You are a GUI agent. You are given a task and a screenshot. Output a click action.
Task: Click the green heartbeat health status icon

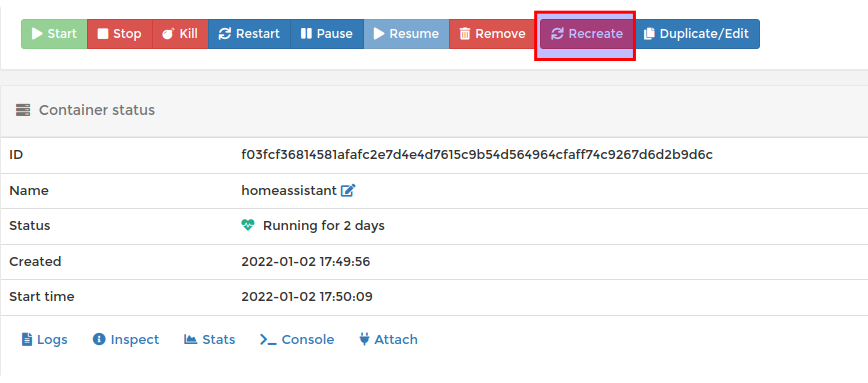pyautogui.click(x=247, y=225)
